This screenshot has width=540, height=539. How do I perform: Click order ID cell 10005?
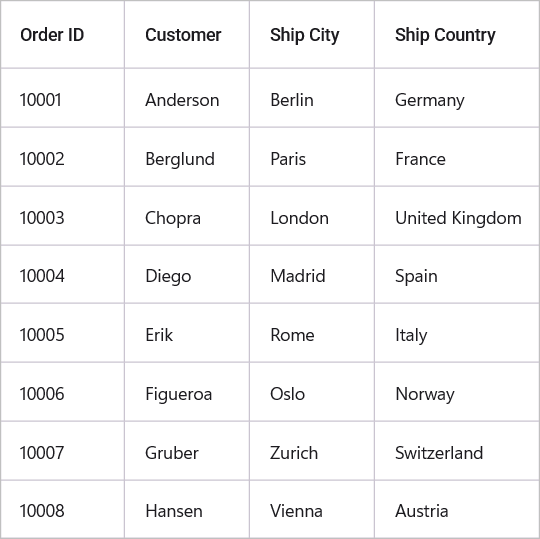pos(62,333)
